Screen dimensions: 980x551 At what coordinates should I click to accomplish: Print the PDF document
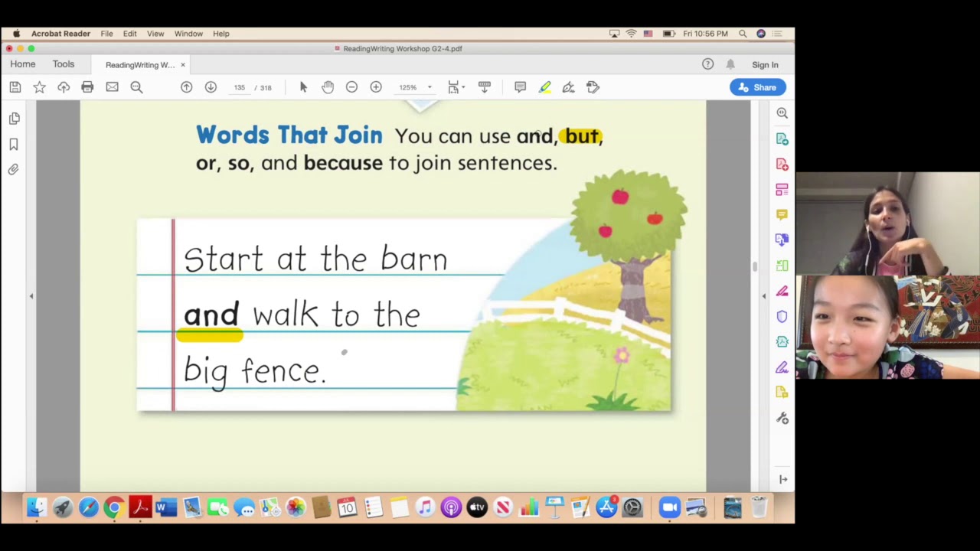point(87,87)
